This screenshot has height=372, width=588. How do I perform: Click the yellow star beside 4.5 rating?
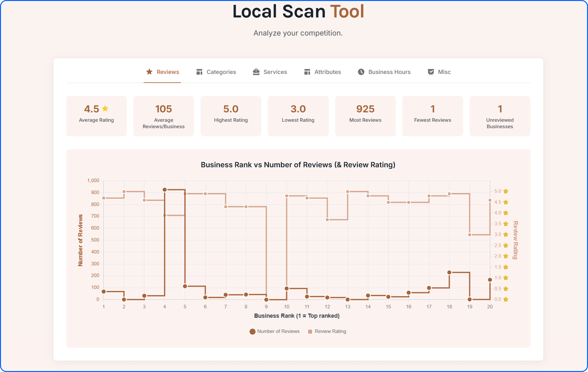click(105, 108)
